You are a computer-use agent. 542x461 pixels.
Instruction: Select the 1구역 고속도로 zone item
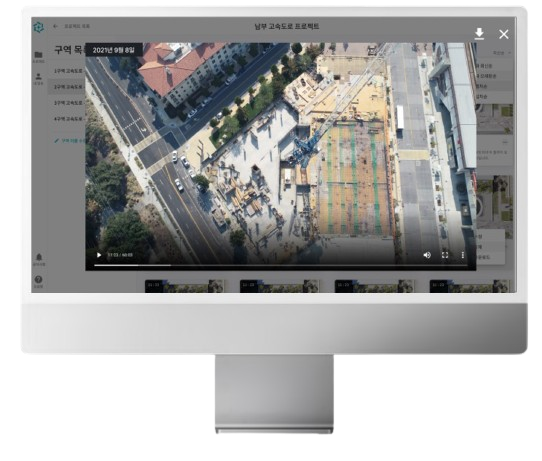click(x=68, y=71)
